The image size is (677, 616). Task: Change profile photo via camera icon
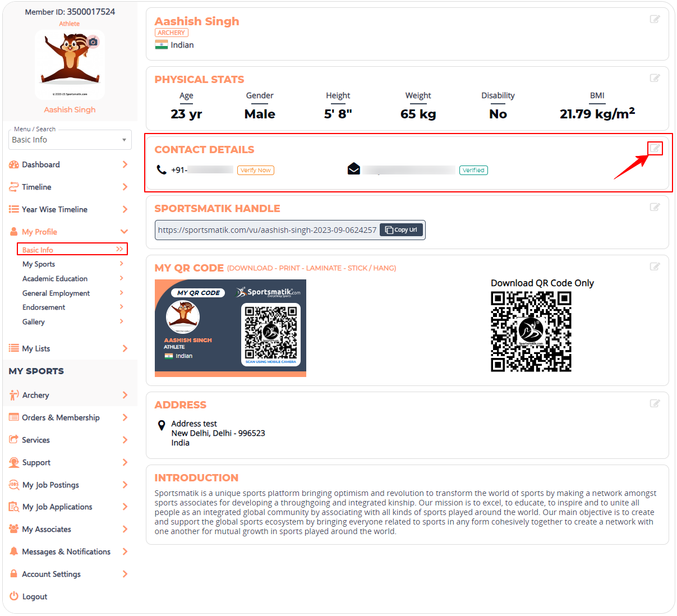93,42
